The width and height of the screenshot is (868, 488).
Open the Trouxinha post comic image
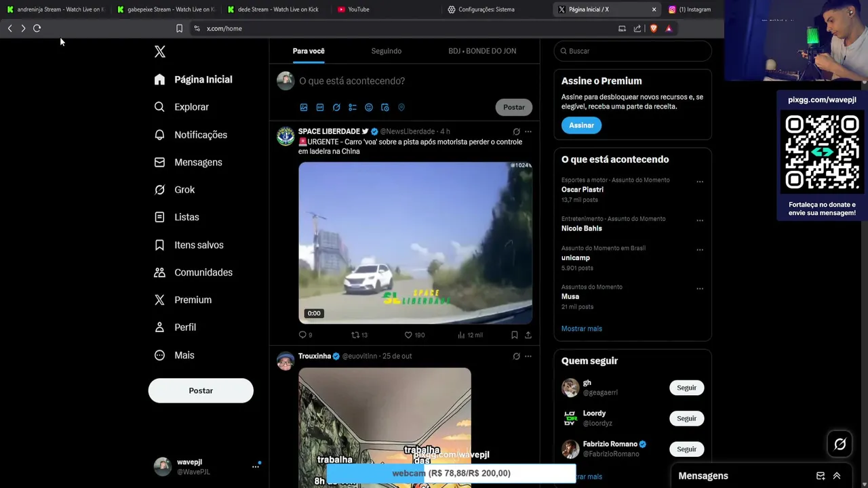pyautogui.click(x=384, y=428)
